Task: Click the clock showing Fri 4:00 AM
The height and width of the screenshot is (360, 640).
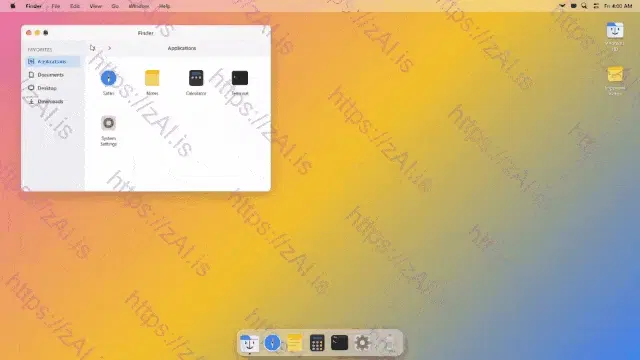Action: [618, 6]
